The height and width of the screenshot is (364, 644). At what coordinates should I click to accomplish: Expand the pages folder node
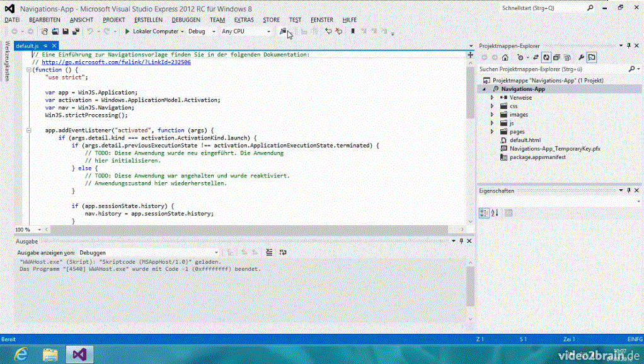tap(492, 132)
